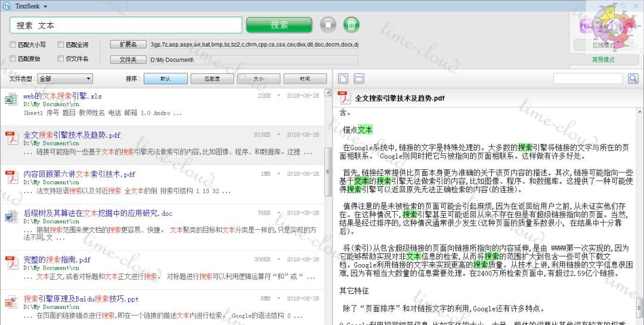Image resolution: width=644 pixels, height=325 pixels.
Task: Toggle the 匹配全词 checkbox
Action: click(x=61, y=44)
